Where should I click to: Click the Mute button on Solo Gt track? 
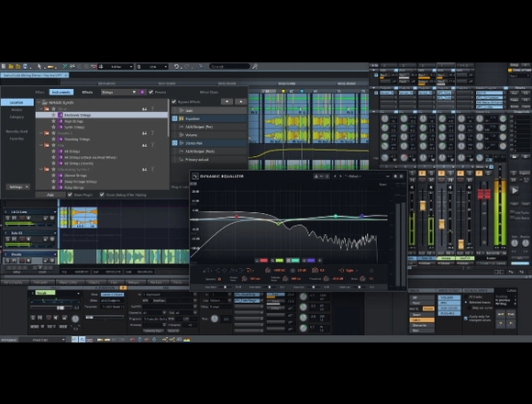pyautogui.click(x=15, y=239)
